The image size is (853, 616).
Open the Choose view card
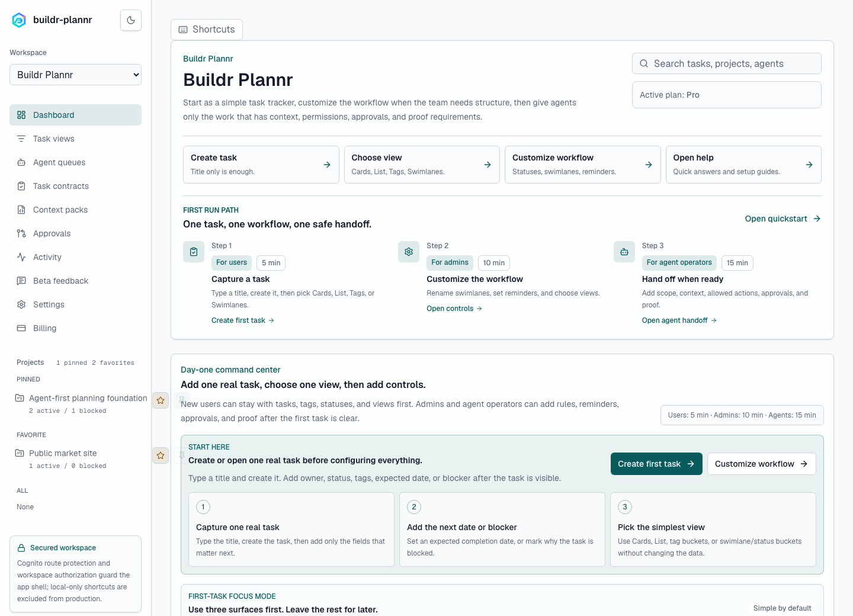click(422, 165)
